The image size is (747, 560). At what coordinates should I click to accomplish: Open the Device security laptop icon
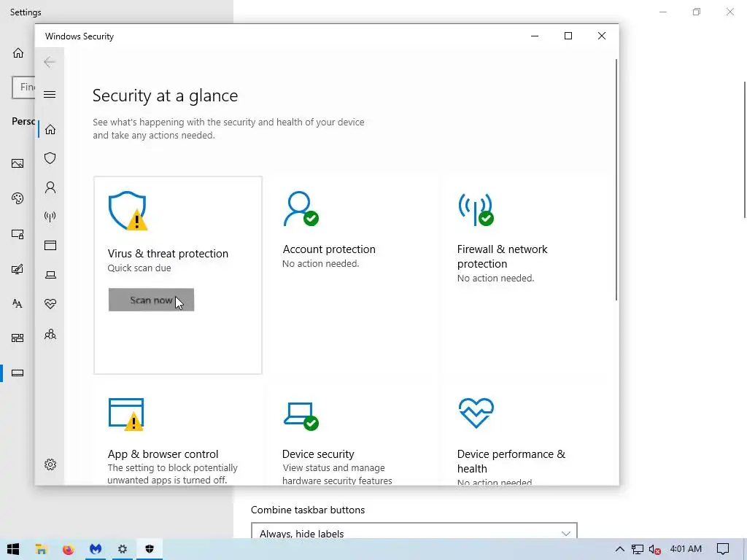[x=301, y=416]
